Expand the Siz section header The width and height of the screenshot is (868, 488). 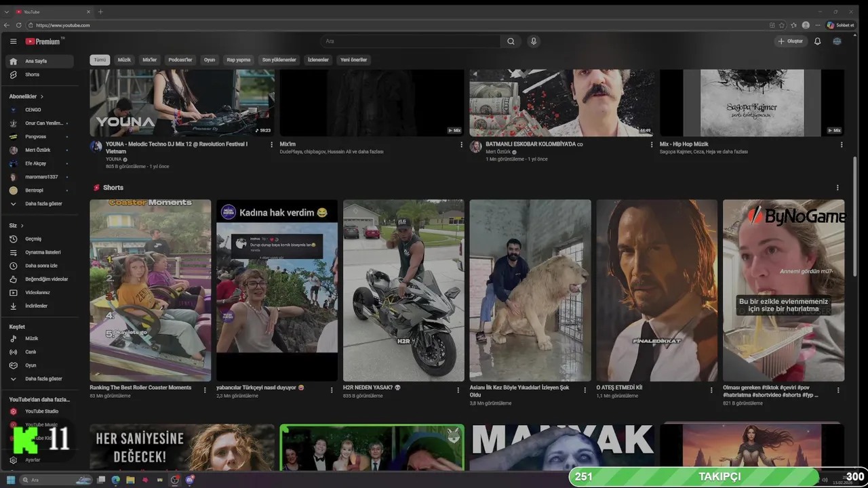click(16, 225)
